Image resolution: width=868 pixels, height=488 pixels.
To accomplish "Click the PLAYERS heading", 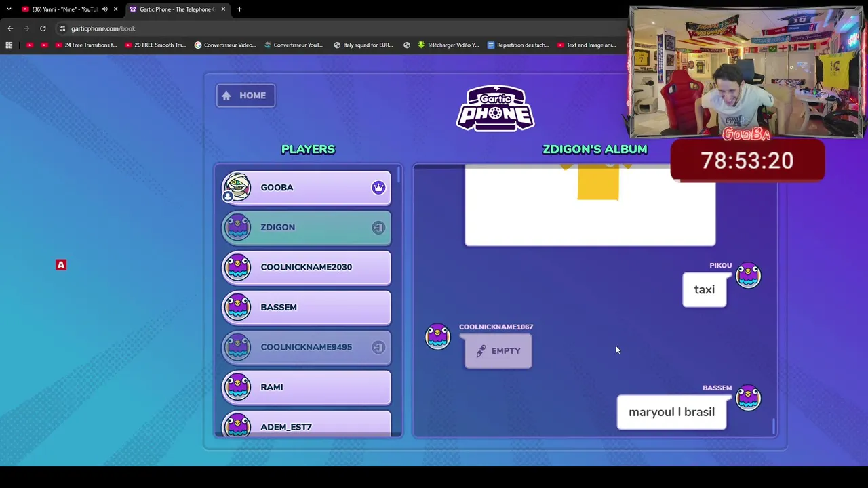I will [308, 150].
